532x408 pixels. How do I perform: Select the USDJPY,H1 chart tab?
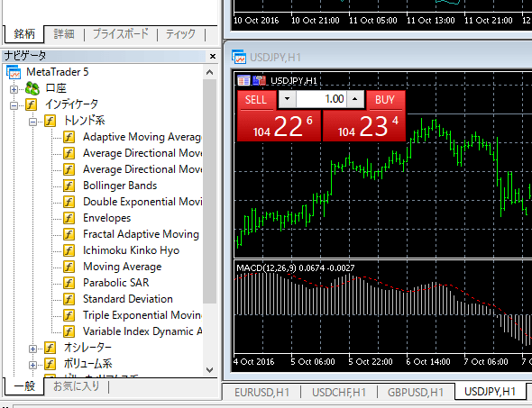[x=491, y=392]
